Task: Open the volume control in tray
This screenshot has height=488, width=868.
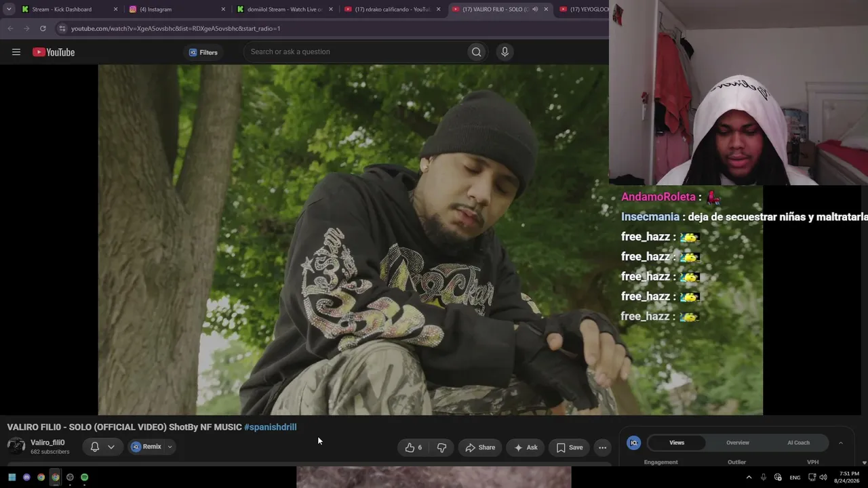Action: pyautogui.click(x=823, y=477)
